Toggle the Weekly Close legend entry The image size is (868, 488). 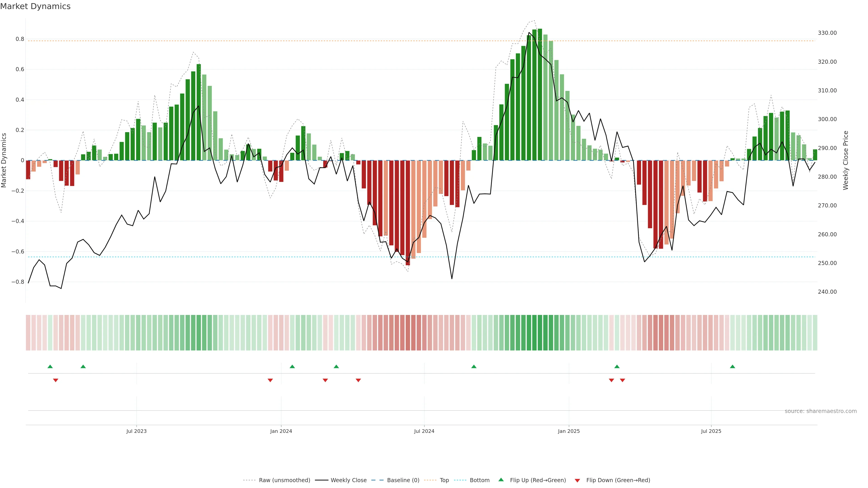tap(348, 480)
